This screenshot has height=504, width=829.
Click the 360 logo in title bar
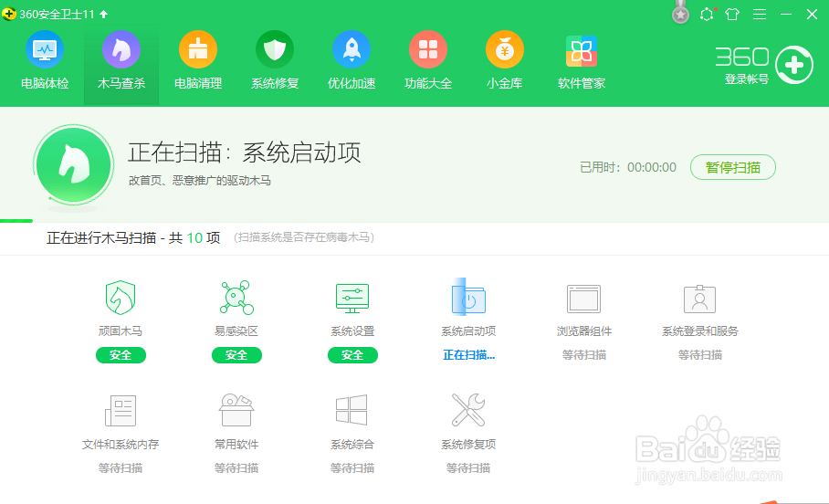tap(9, 14)
